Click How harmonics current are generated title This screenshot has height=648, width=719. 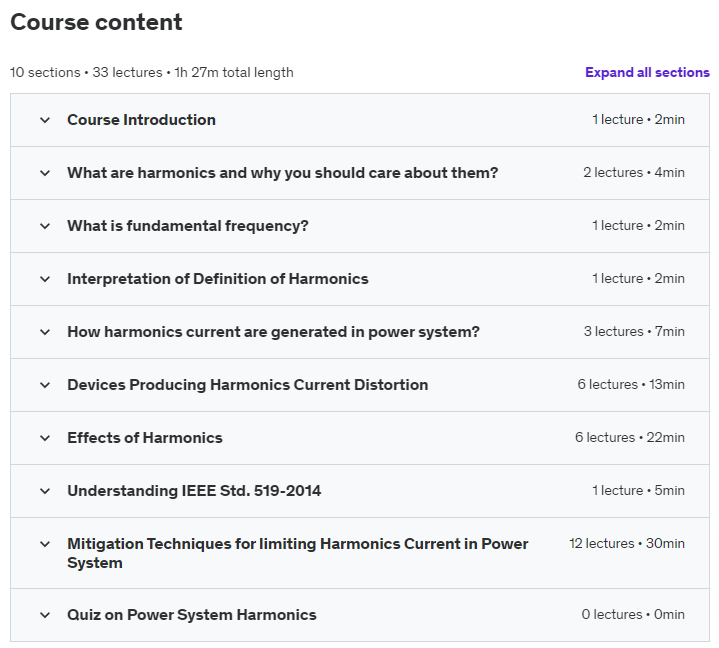[273, 332]
